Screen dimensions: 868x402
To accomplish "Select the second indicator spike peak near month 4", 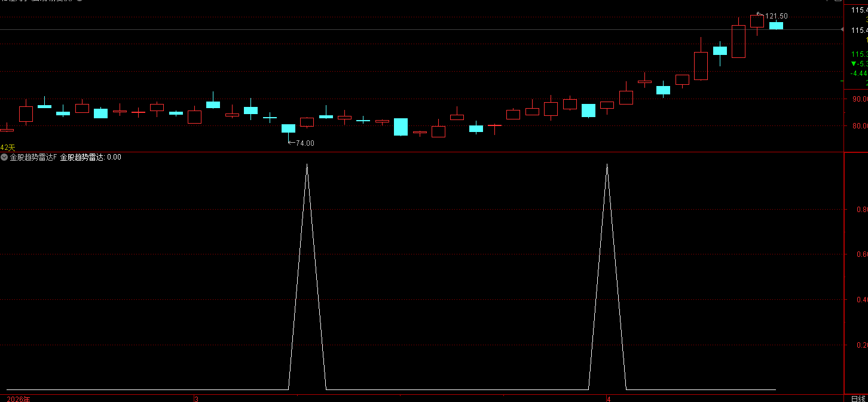I will click(x=607, y=164).
